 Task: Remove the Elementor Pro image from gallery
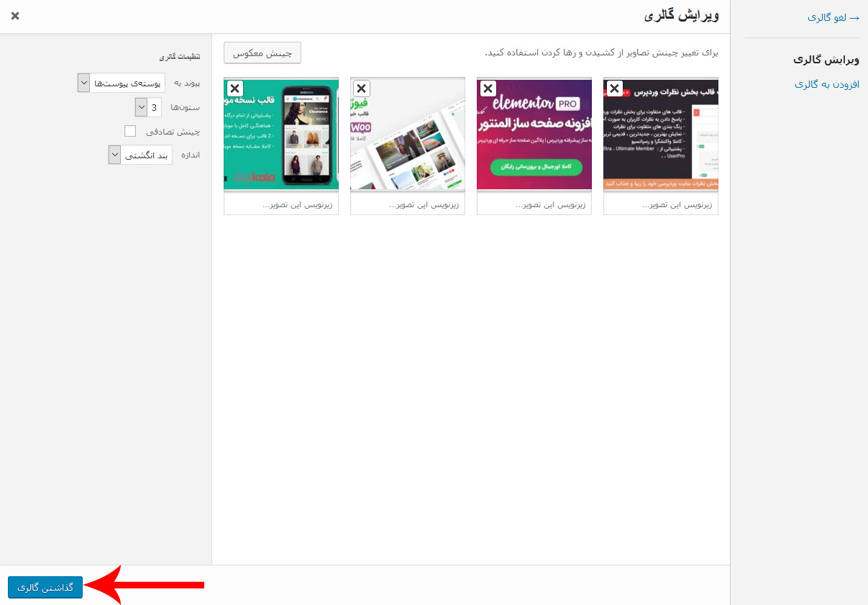(x=488, y=88)
